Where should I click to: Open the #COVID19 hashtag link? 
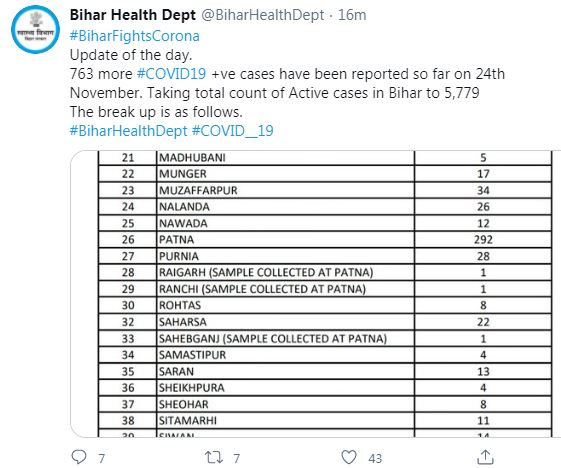(x=172, y=74)
